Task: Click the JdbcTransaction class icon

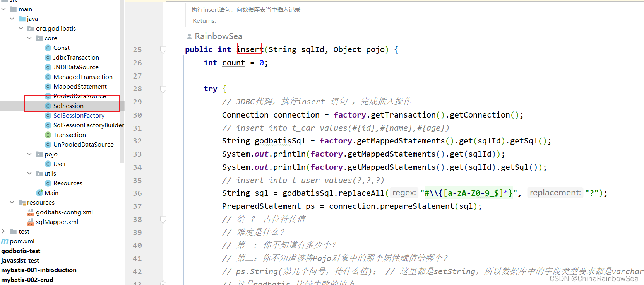Action: [48, 57]
